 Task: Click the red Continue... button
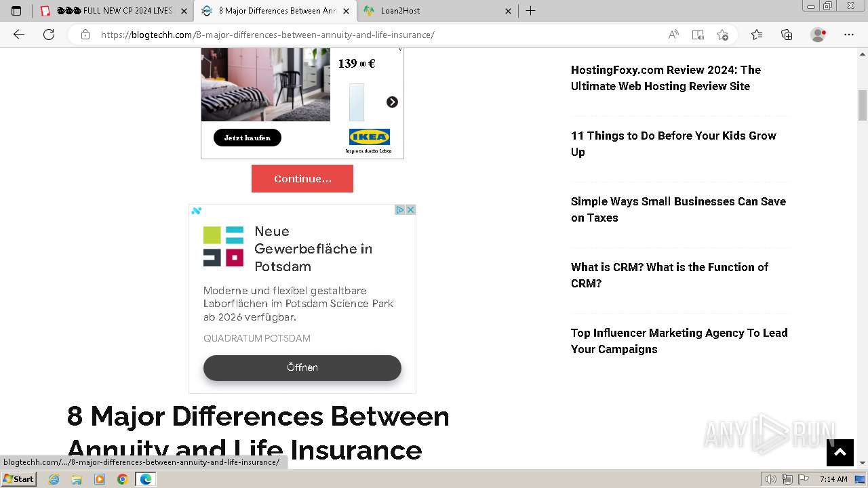point(302,179)
